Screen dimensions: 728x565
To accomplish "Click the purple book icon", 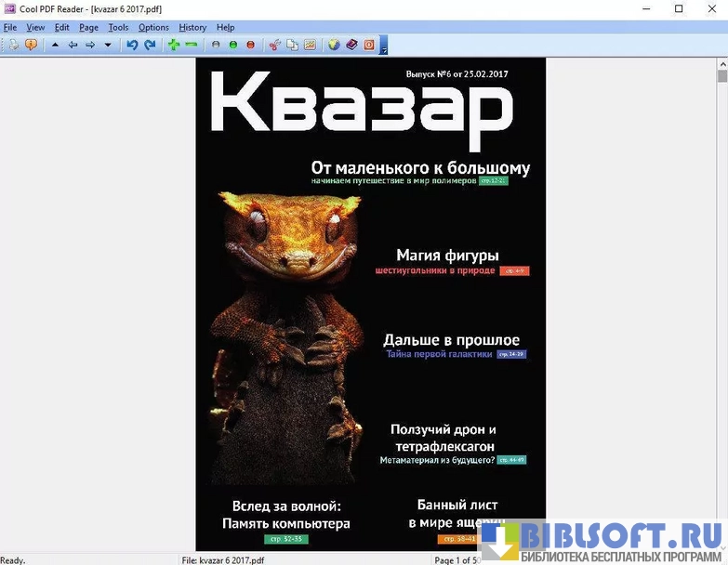I will [351, 44].
